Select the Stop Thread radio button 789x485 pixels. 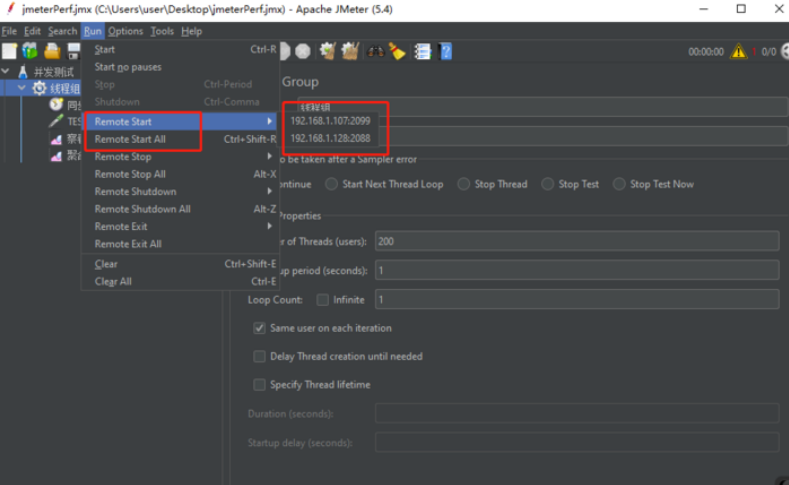pos(463,184)
